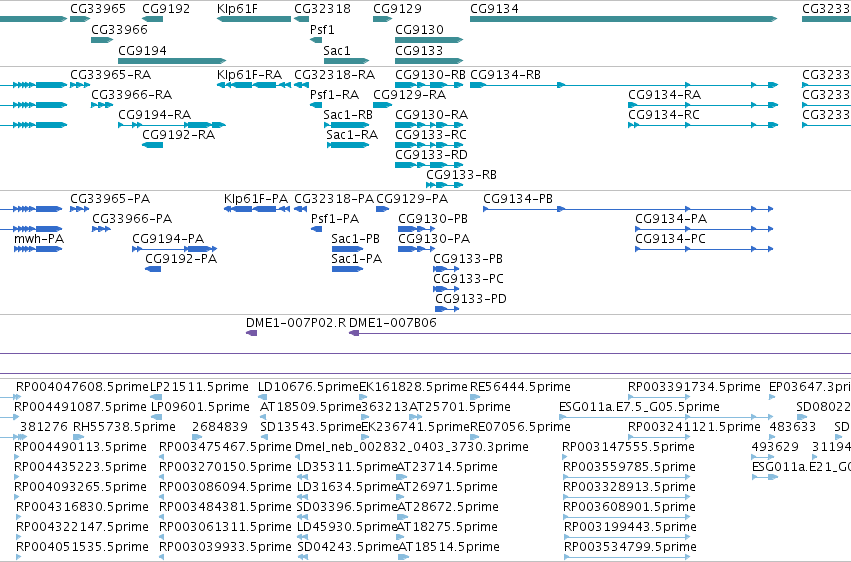The image size is (851, 562).
Task: Select the CG9130-RB transcript label
Action: point(430,74)
